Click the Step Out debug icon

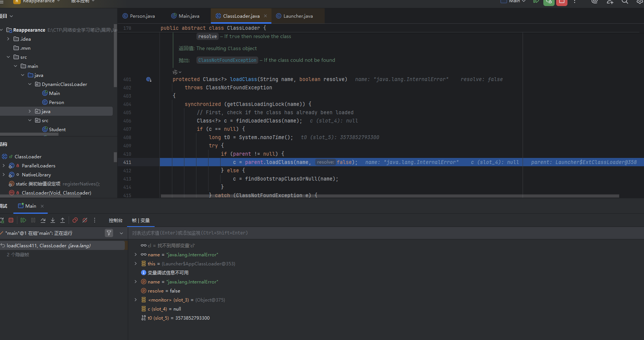[63, 220]
